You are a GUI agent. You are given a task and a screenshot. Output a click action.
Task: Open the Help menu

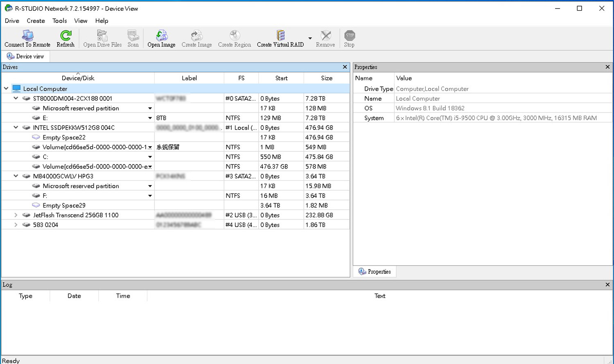tap(102, 20)
